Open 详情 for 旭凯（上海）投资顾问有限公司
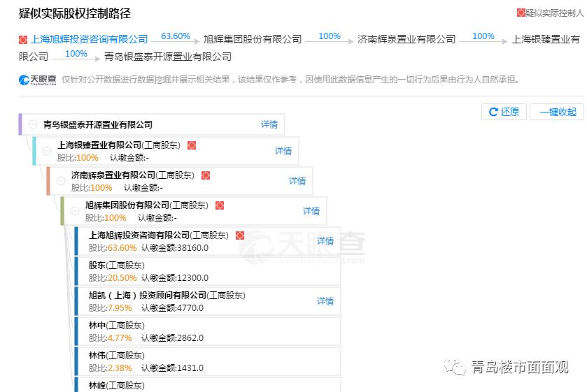This screenshot has width=587, height=392. tap(325, 301)
